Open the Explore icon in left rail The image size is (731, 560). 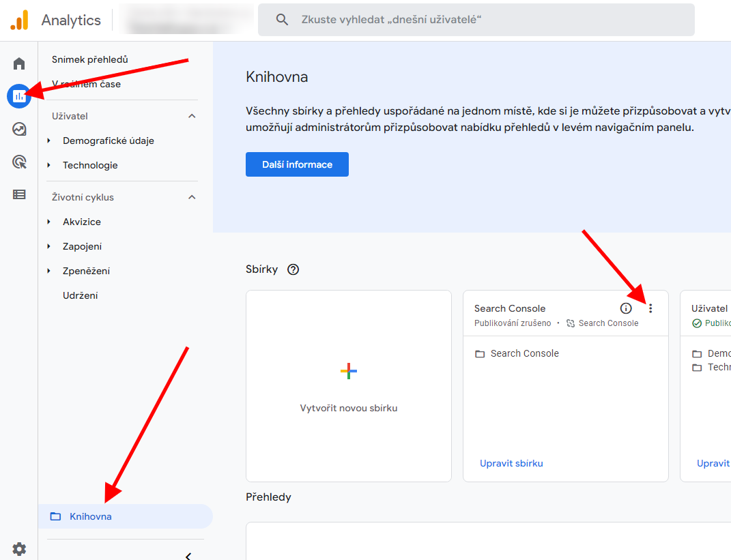(19, 129)
